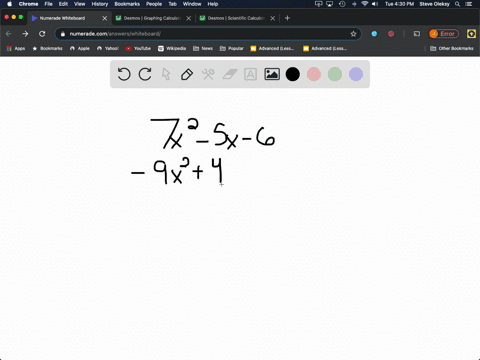Open Spotlight search magnifier
Screen dimensions: 480x360
point(458,4)
